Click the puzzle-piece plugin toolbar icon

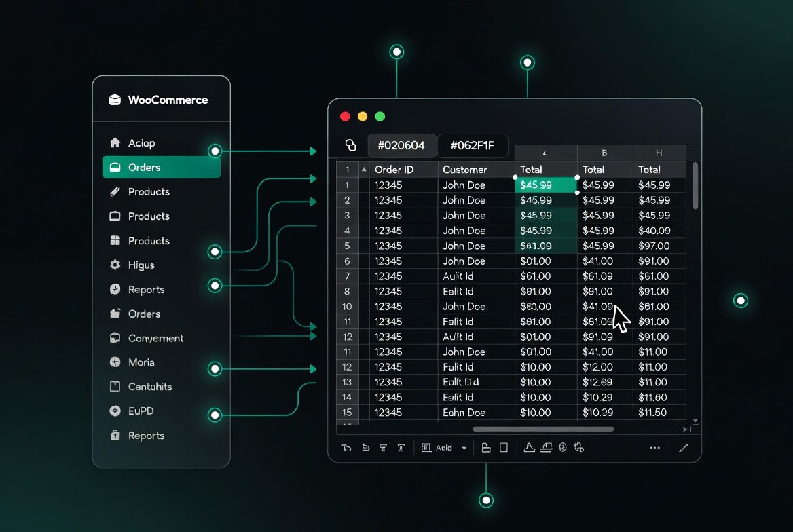point(579,448)
